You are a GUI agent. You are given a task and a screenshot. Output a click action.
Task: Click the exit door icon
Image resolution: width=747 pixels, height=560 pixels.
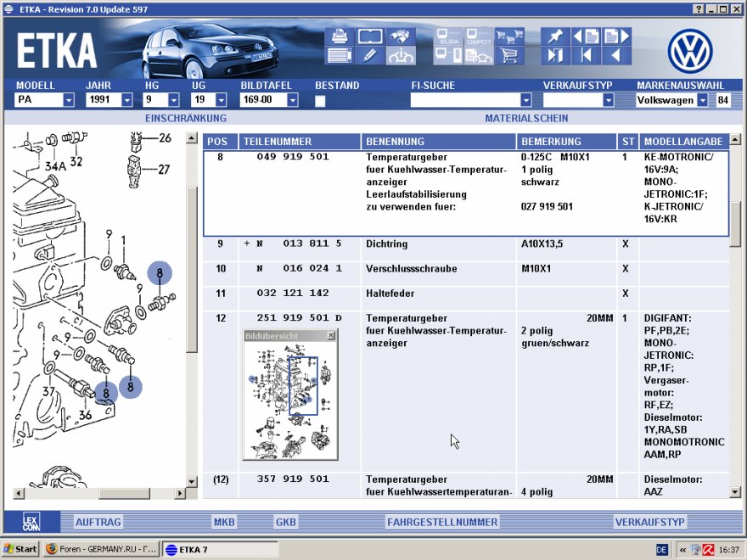(x=555, y=56)
